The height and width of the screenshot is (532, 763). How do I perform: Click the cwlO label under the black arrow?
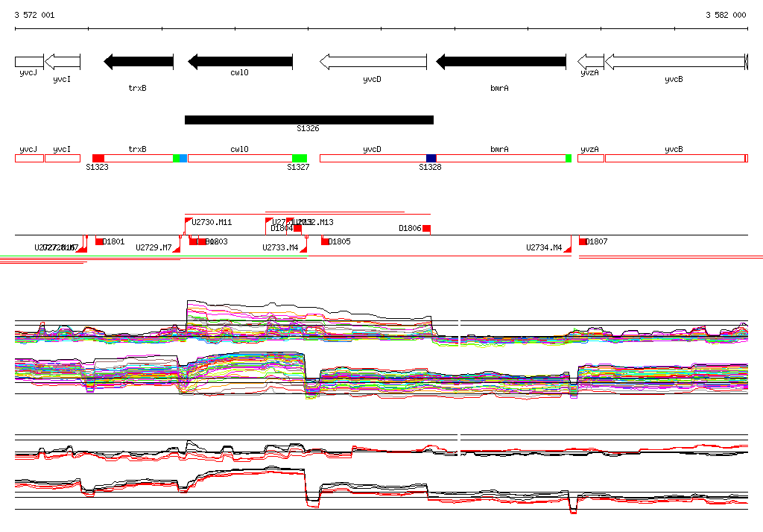[239, 72]
